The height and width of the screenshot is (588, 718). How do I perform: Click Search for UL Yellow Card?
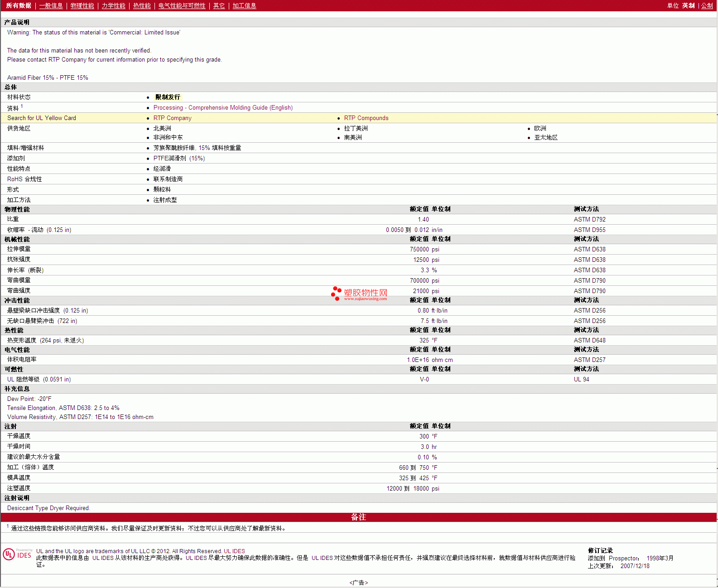[x=42, y=118]
